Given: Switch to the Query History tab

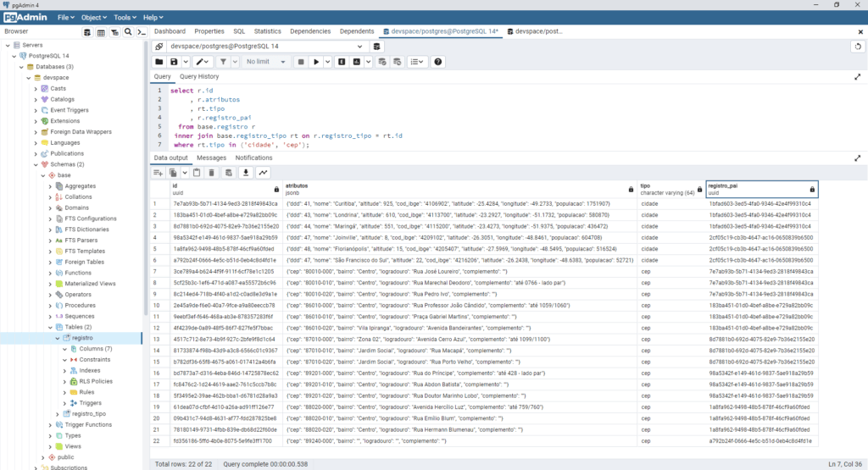Looking at the screenshot, I should pos(198,77).
